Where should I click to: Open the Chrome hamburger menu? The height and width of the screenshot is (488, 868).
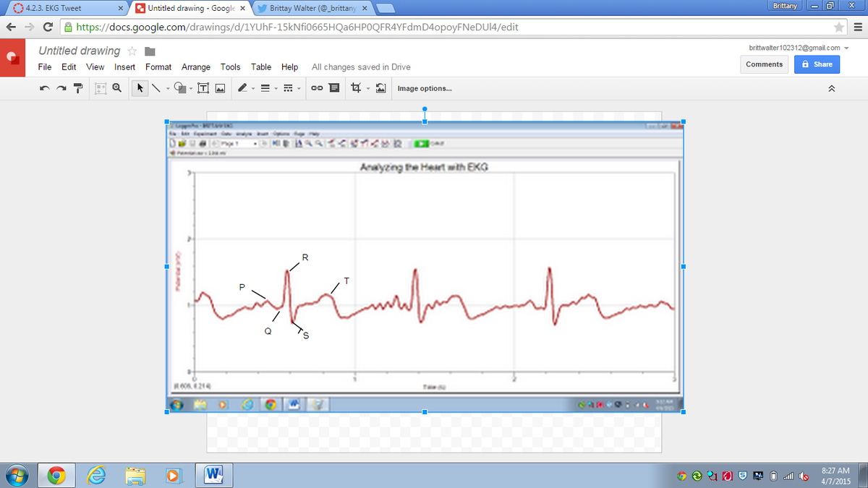(857, 27)
